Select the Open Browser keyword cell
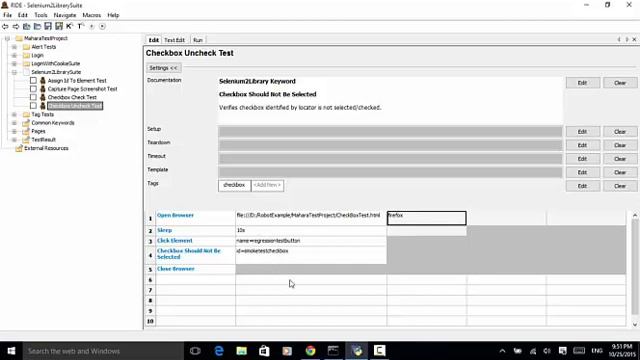The height and width of the screenshot is (360, 640). click(195, 218)
